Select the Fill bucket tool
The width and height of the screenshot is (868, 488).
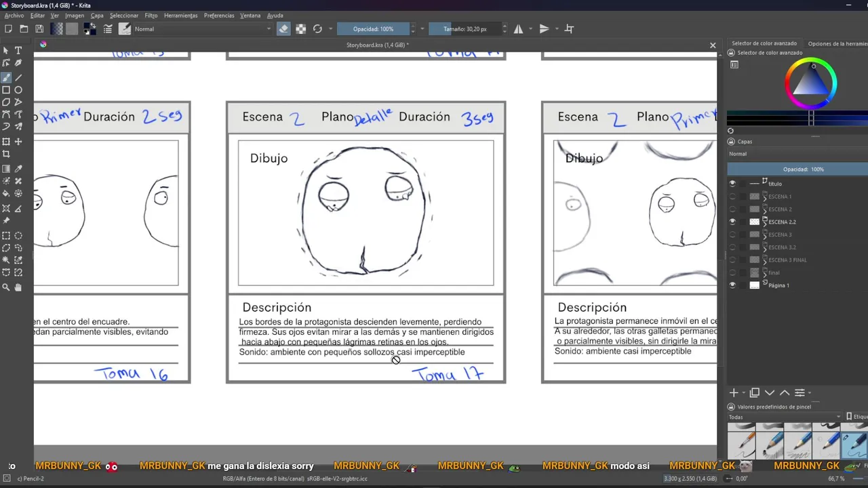[x=6, y=194]
